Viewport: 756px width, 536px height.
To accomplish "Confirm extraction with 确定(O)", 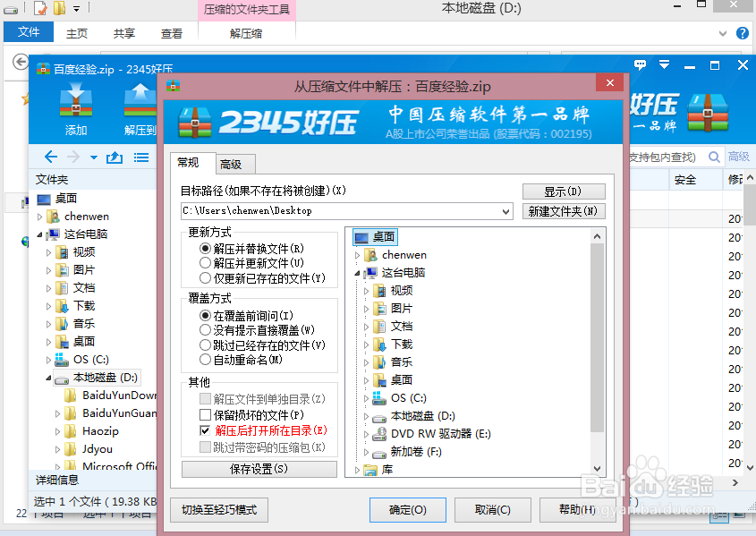I will pyautogui.click(x=408, y=509).
